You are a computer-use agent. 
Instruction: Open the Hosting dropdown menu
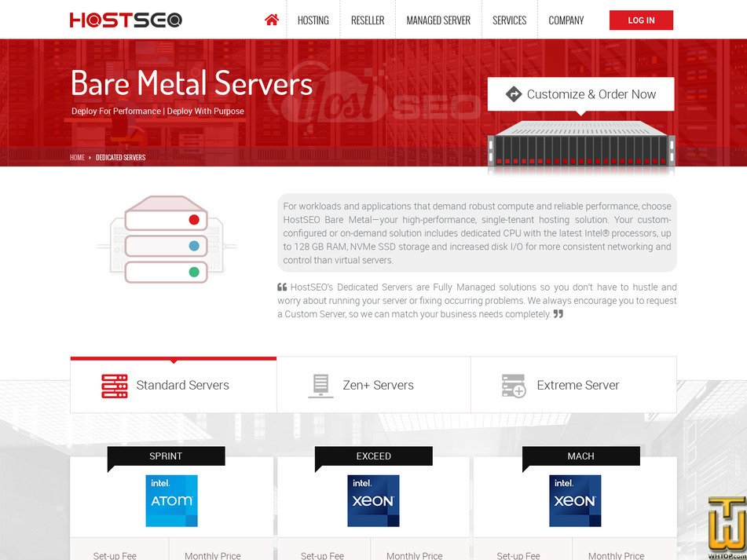tap(313, 20)
